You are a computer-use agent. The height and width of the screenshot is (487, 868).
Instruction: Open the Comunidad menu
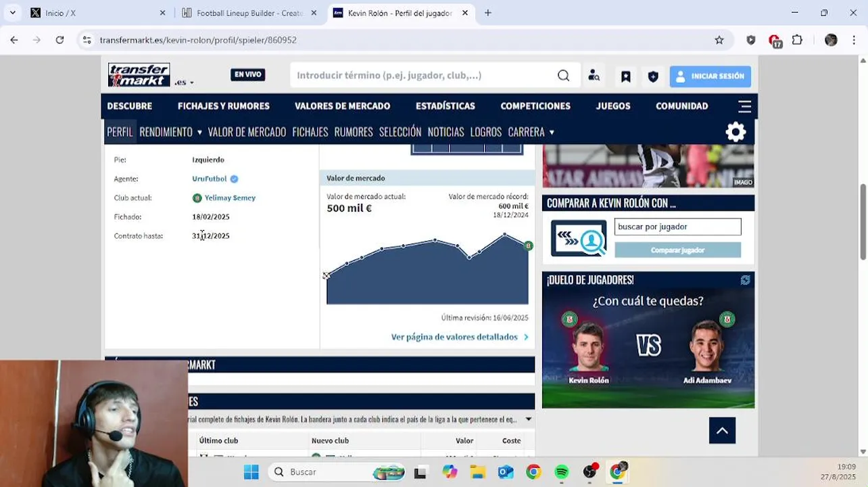pos(681,106)
